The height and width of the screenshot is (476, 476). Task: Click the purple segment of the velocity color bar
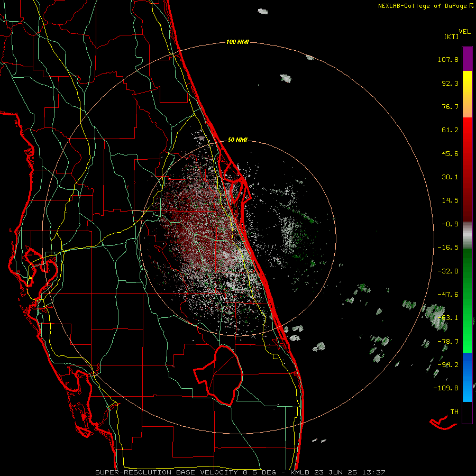coord(467,59)
